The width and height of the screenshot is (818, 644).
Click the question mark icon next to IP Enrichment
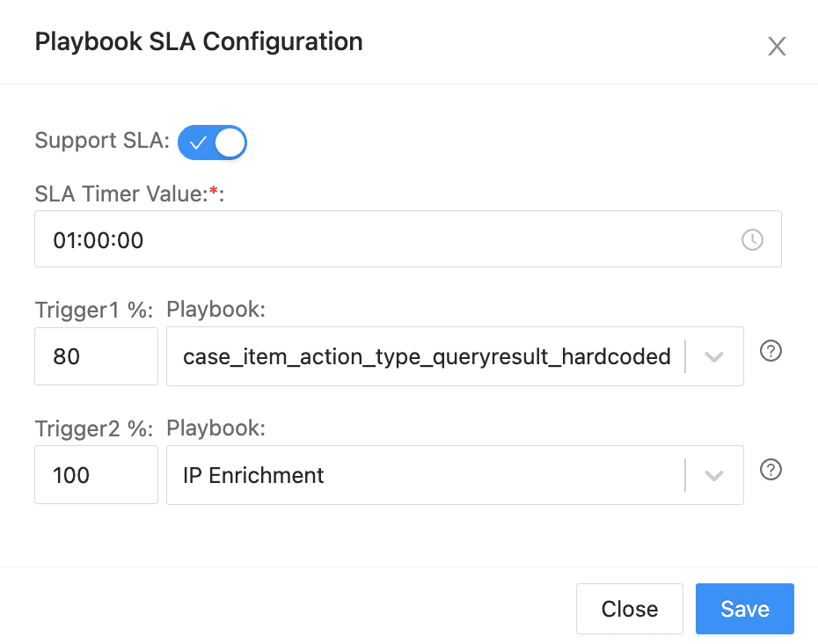(x=771, y=470)
